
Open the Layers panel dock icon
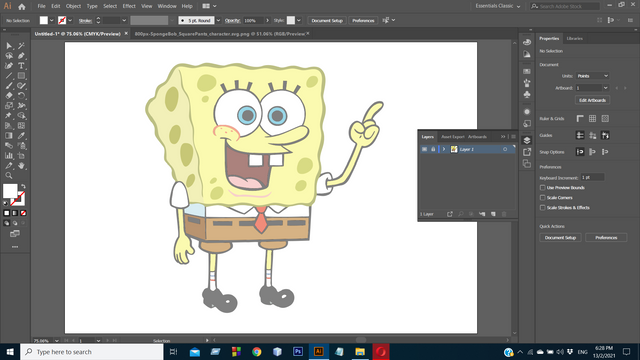(x=527, y=140)
